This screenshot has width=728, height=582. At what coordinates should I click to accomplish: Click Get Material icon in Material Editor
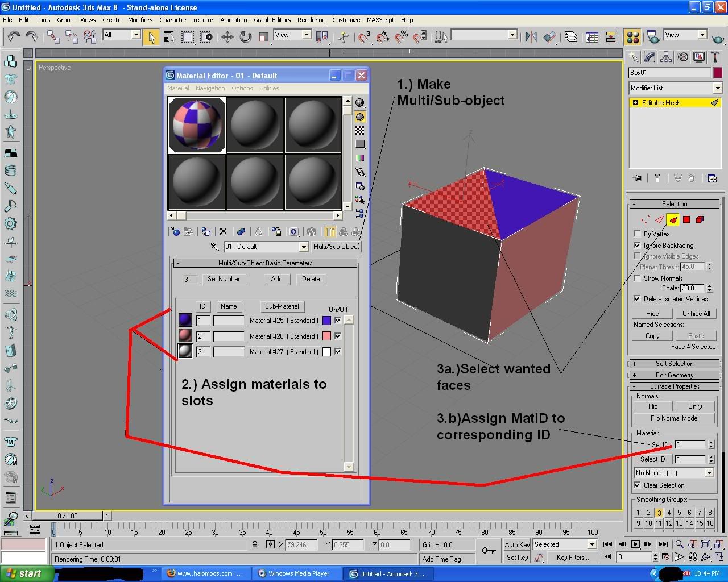click(175, 232)
